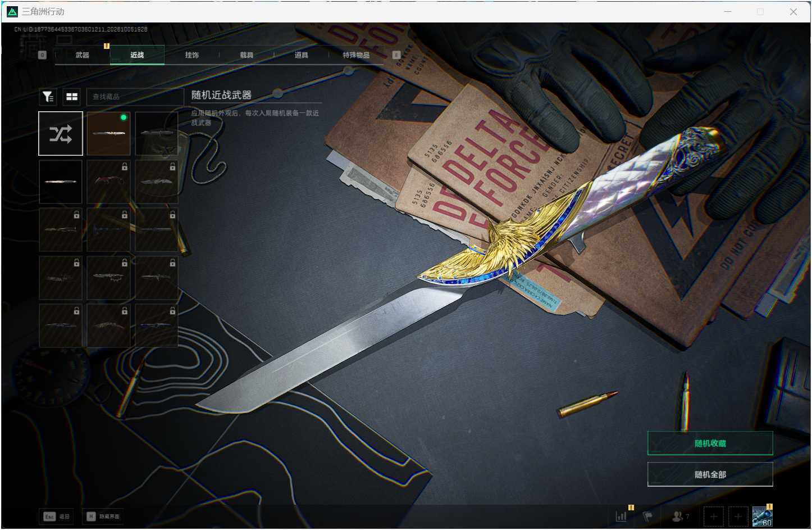Switch collection layout with the grid view icon
Viewport: 812px width, 530px height.
click(x=72, y=97)
